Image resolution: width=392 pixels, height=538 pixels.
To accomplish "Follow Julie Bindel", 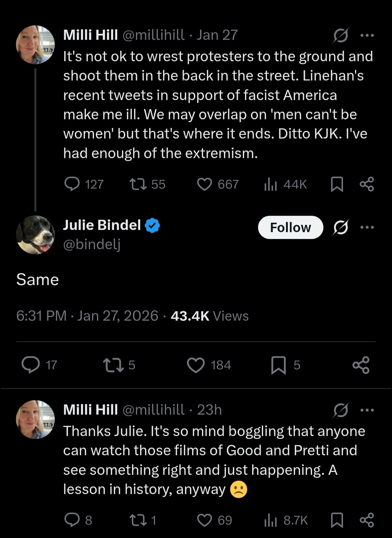I will point(290,227).
